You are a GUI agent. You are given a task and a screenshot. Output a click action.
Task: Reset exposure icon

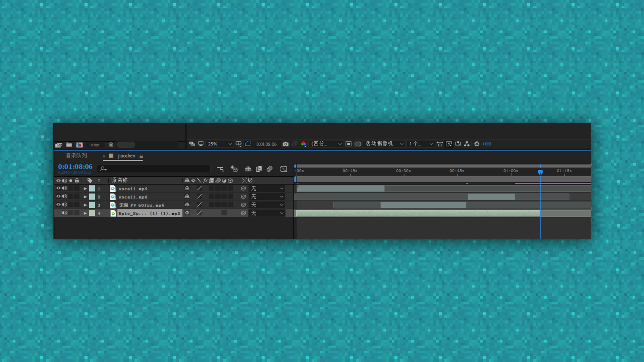pos(477,144)
